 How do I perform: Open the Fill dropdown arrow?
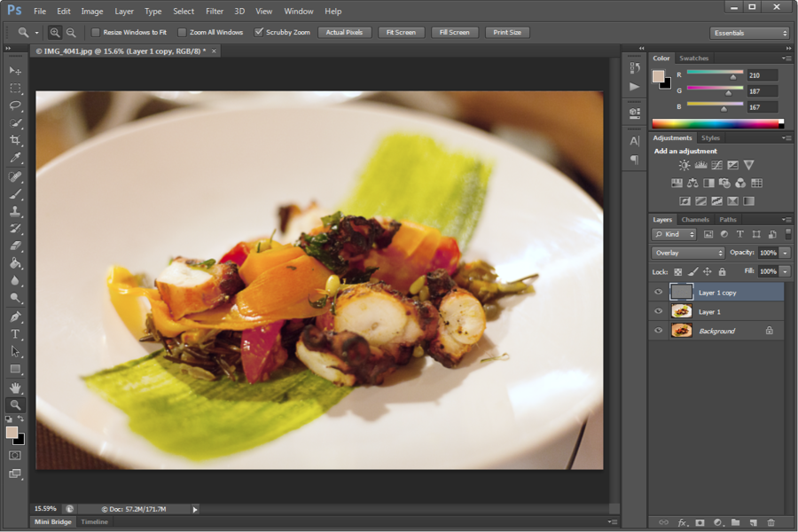(786, 271)
